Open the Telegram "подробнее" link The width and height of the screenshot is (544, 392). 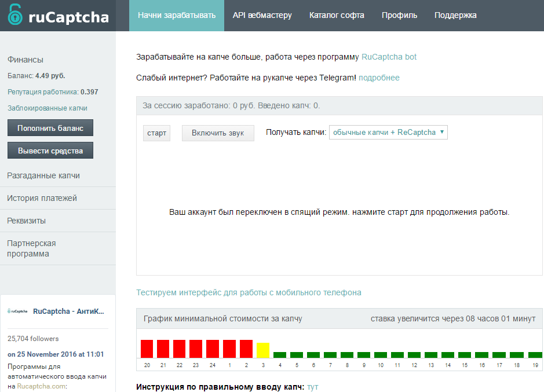379,78
